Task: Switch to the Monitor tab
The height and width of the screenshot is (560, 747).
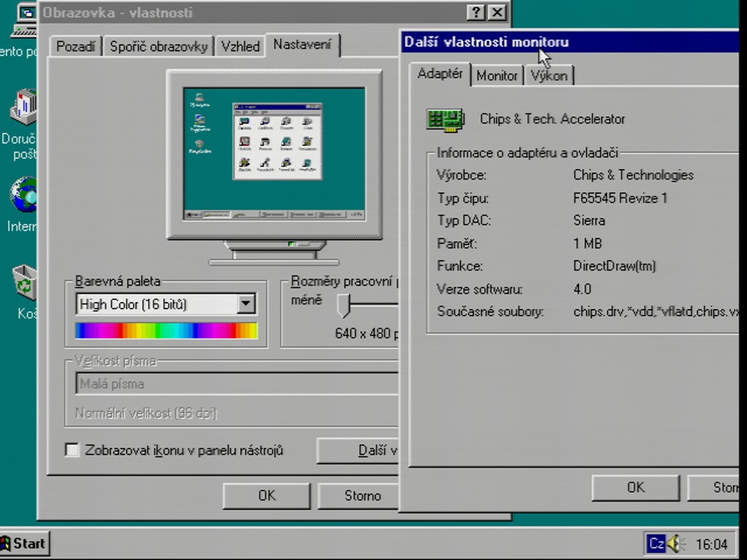Action: pos(497,76)
